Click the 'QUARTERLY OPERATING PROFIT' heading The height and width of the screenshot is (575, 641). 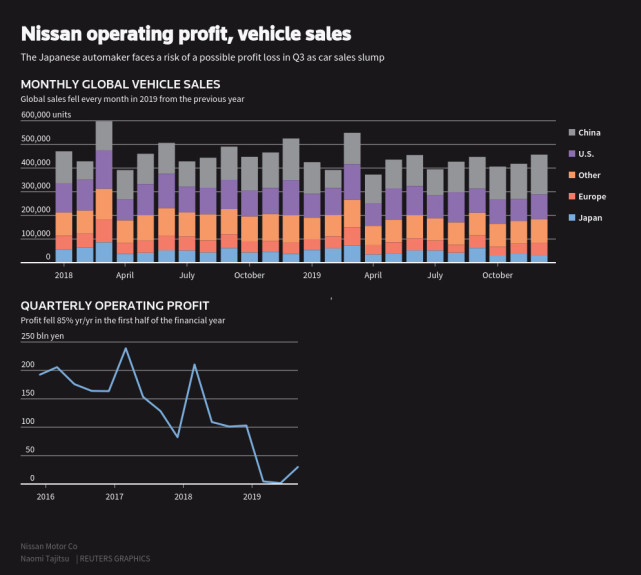(115, 306)
